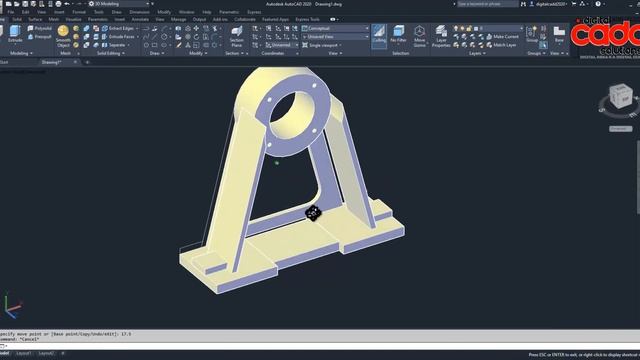Click the Save icon in quick access toolbar

click(x=25, y=4)
